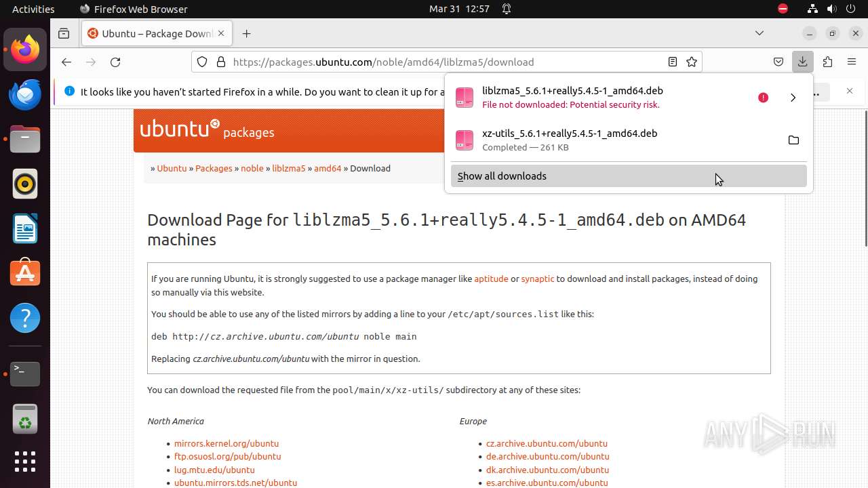The height and width of the screenshot is (488, 868).
Task: Open the Trash icon in dock
Action: click(x=25, y=418)
